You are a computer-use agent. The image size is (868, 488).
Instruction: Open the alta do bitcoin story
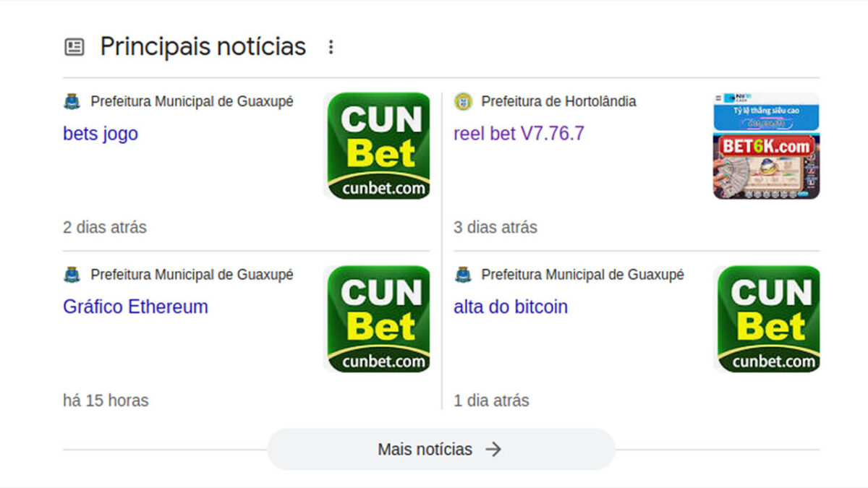click(510, 307)
